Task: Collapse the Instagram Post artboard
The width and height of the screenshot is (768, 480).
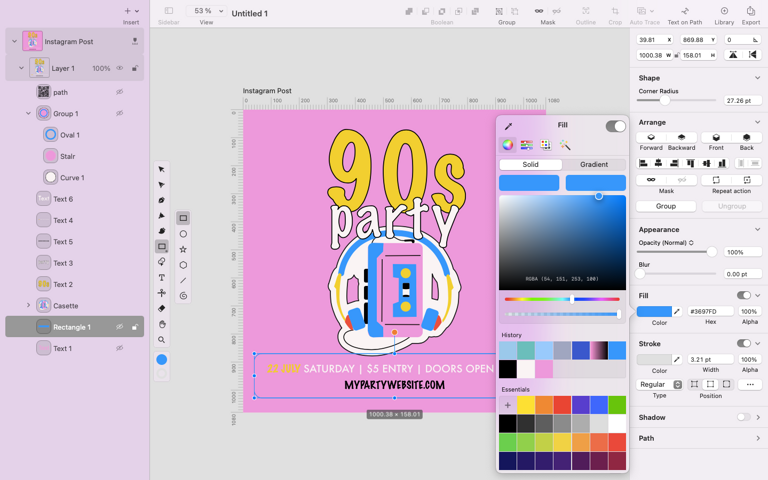Action: click(14, 42)
